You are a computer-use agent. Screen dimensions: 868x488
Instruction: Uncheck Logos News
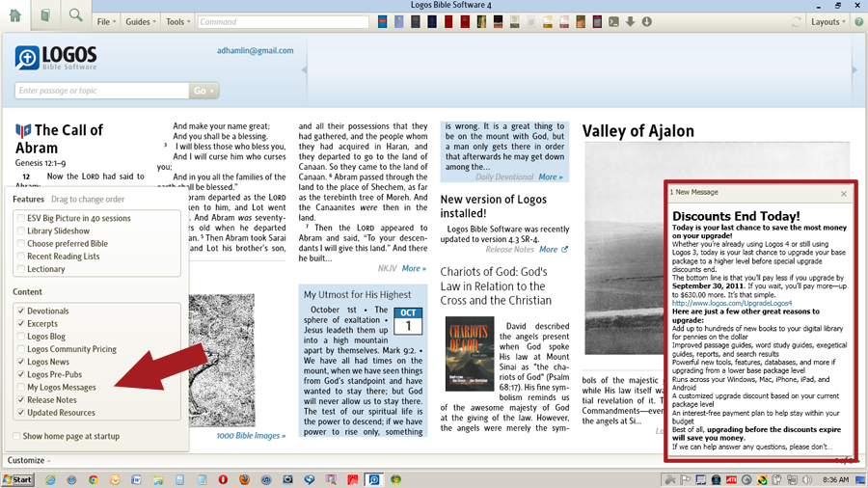point(21,362)
